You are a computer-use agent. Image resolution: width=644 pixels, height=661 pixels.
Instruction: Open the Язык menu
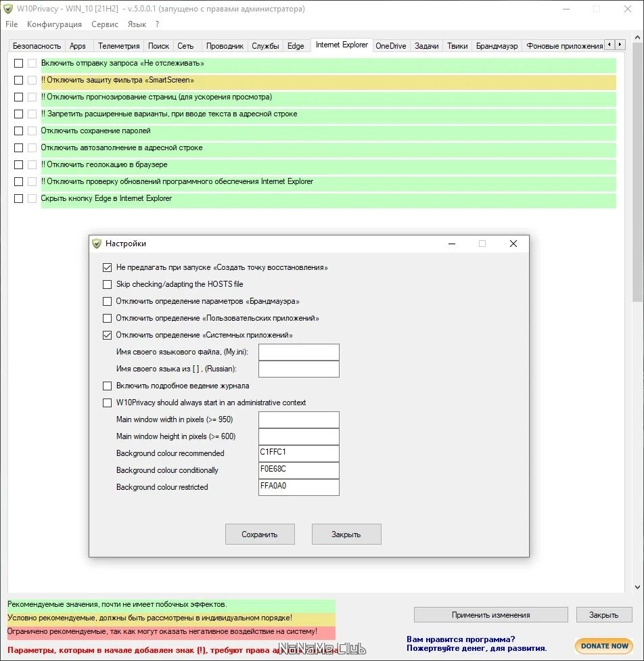137,24
